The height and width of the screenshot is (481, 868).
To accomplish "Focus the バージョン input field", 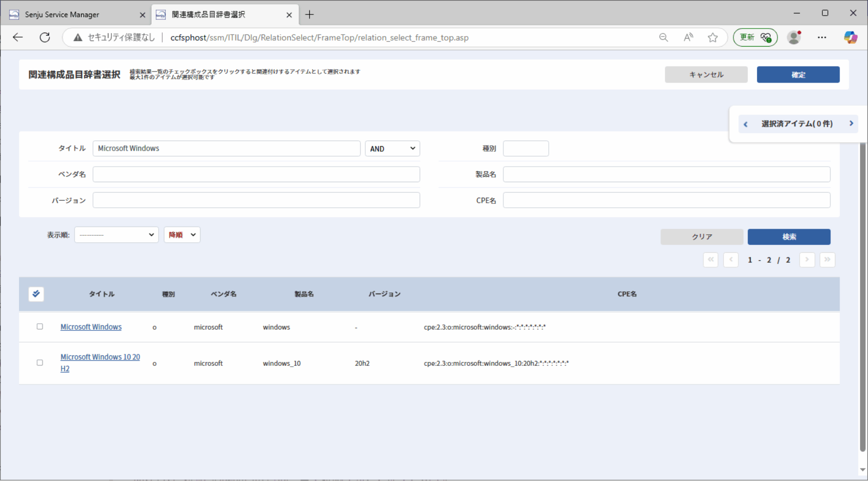I will pos(256,200).
